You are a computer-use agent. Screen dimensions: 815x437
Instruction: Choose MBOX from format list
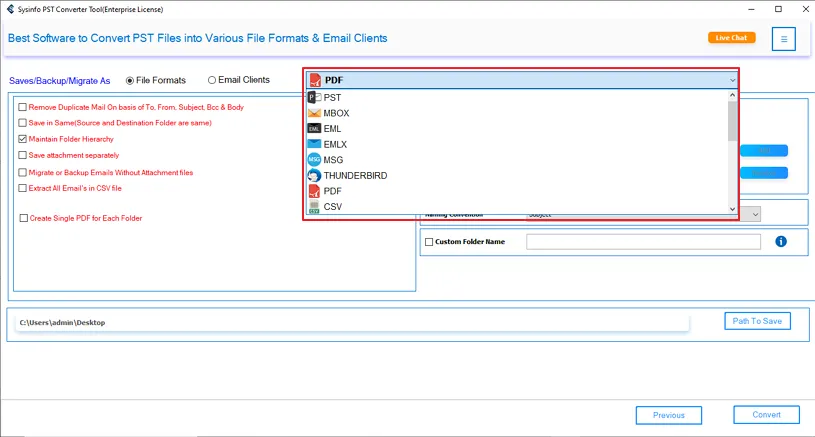(x=517, y=113)
